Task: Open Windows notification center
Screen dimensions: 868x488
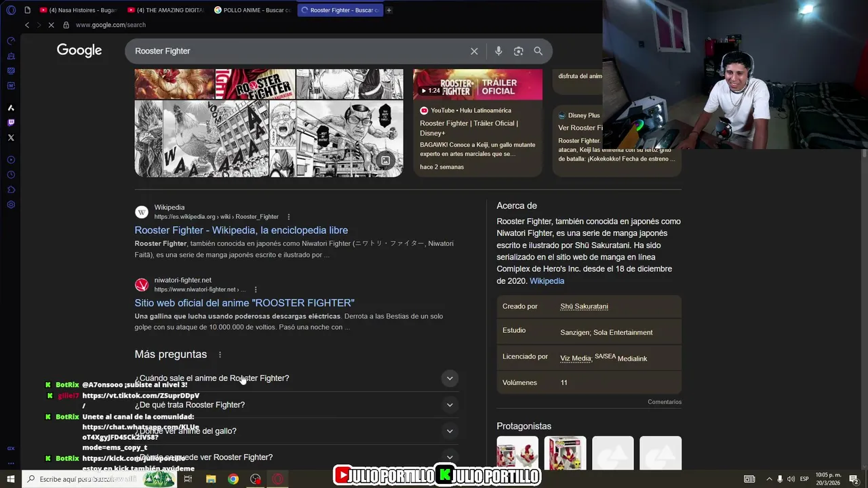Action: coord(854,479)
